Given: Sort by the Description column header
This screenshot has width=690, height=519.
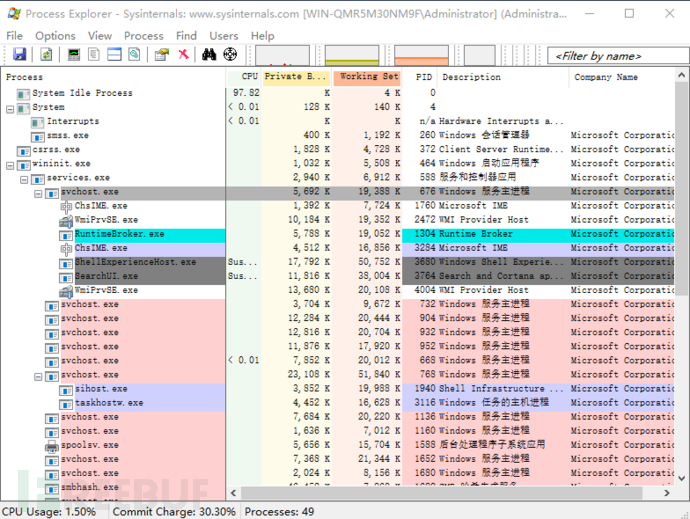Looking at the screenshot, I should click(x=503, y=77).
